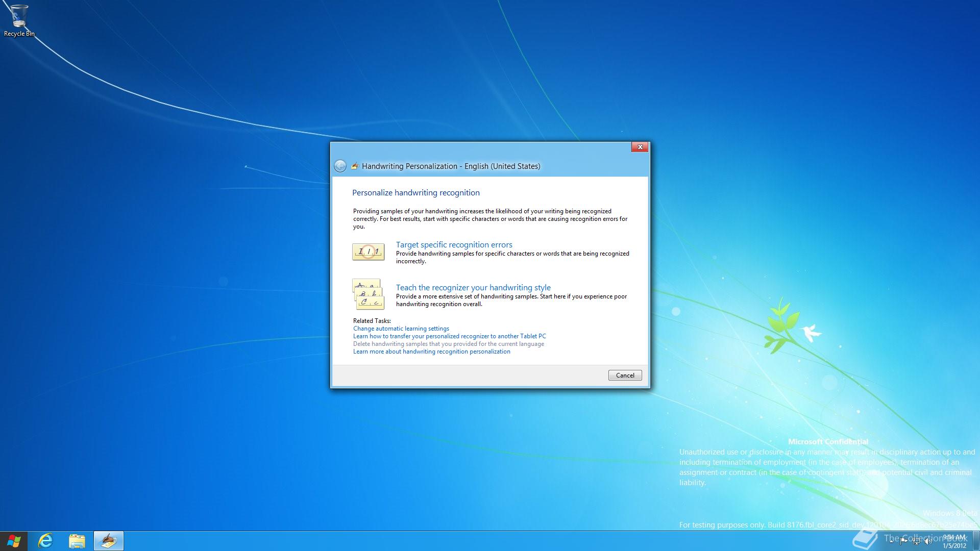
Task: Open the Recycle Bin desktop icon
Action: (x=19, y=20)
